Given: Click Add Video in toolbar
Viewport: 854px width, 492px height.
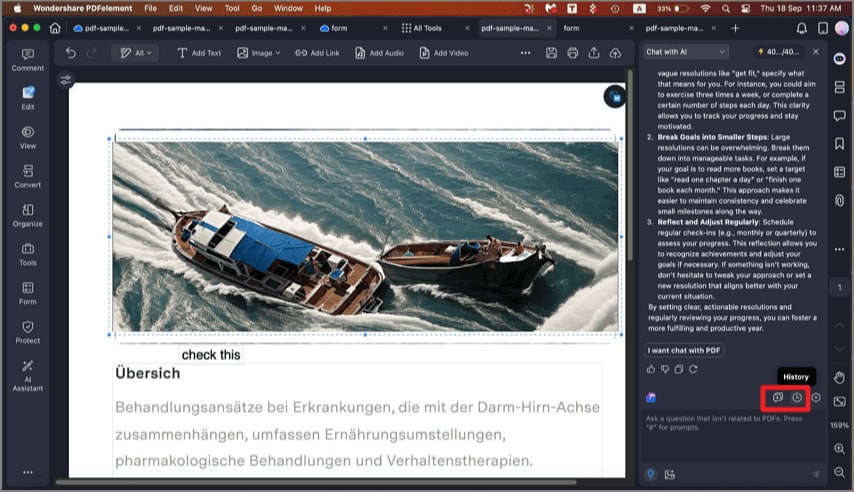Looking at the screenshot, I should click(444, 53).
